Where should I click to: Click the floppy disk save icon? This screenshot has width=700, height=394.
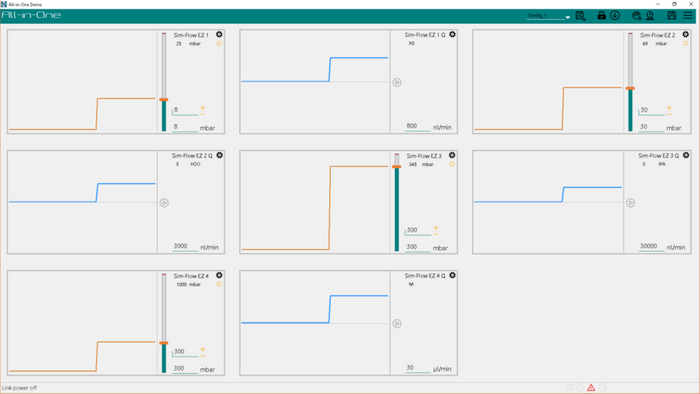click(x=671, y=16)
